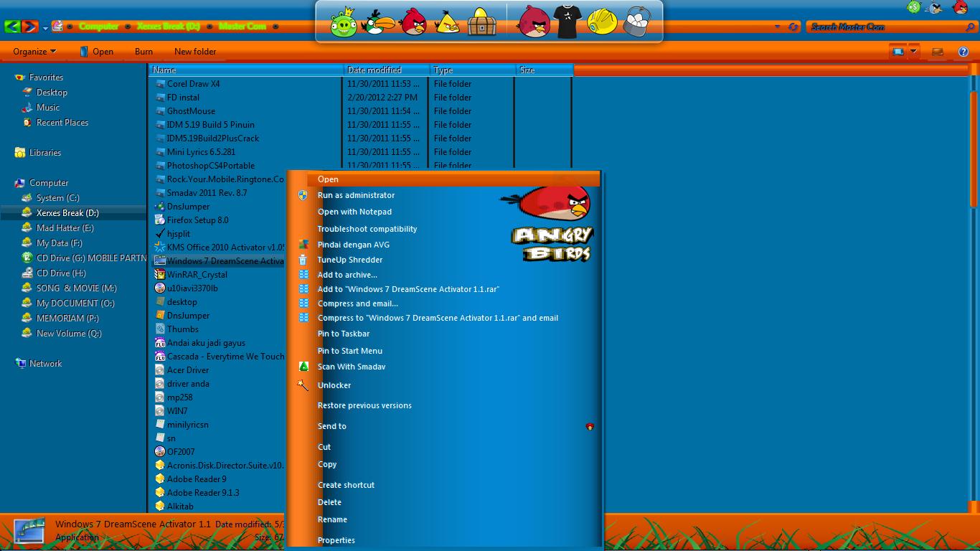Click the Master Com breadcrumb segment
Viewport: 980px width, 551px height.
[x=242, y=27]
